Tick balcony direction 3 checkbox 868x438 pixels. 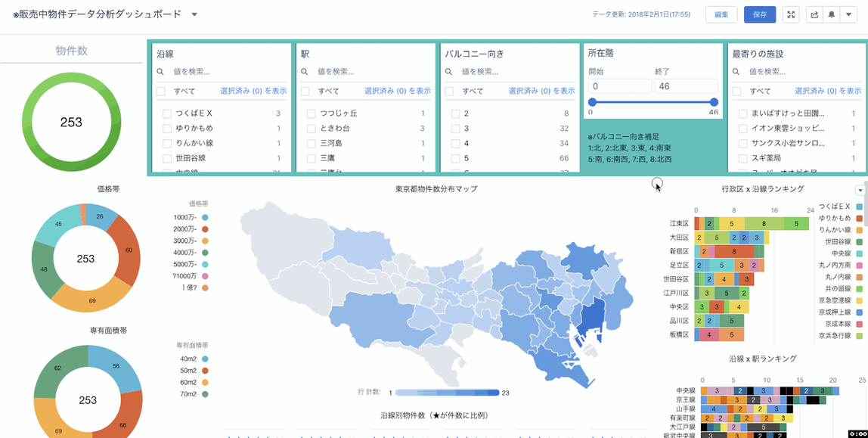(456, 129)
